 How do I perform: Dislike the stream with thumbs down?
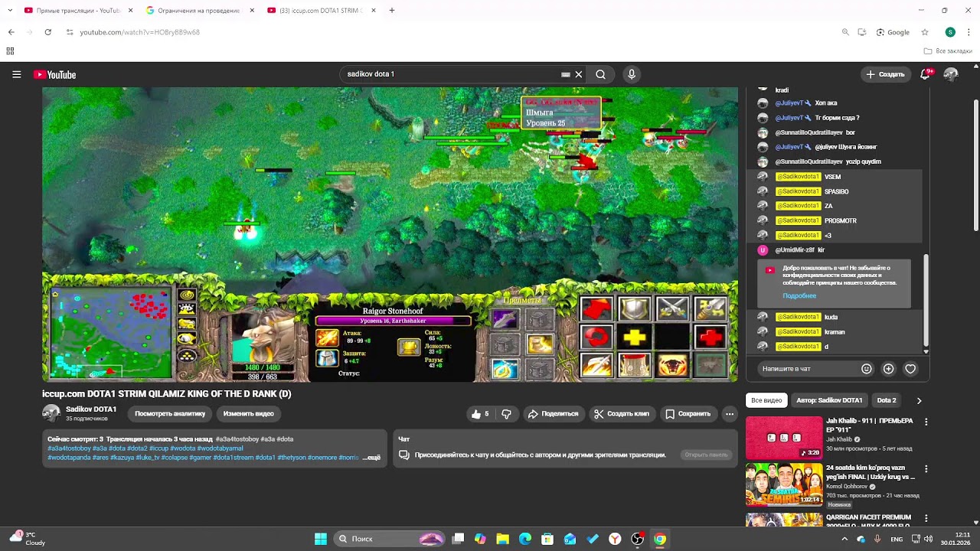point(506,414)
